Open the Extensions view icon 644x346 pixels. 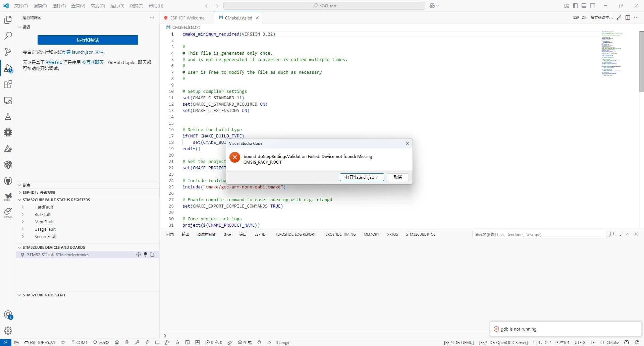click(x=8, y=84)
